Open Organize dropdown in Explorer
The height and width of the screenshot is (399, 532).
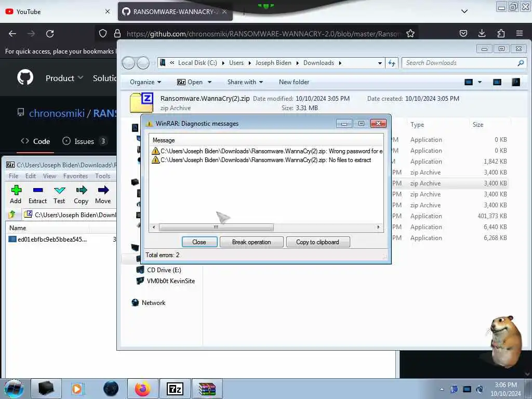[145, 82]
